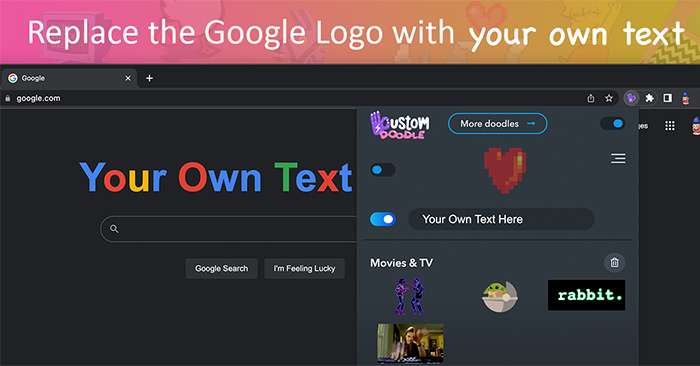Toggle the main extension on/off switch

[x=612, y=124]
